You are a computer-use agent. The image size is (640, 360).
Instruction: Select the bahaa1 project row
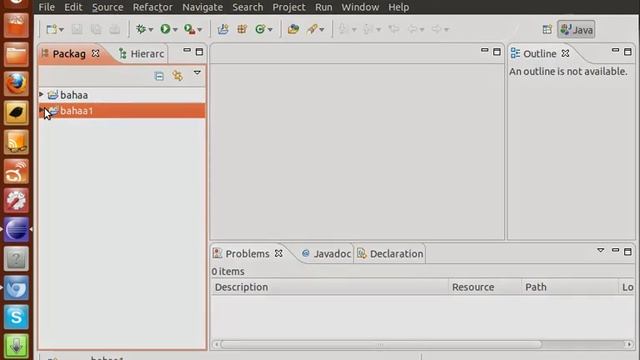122,111
